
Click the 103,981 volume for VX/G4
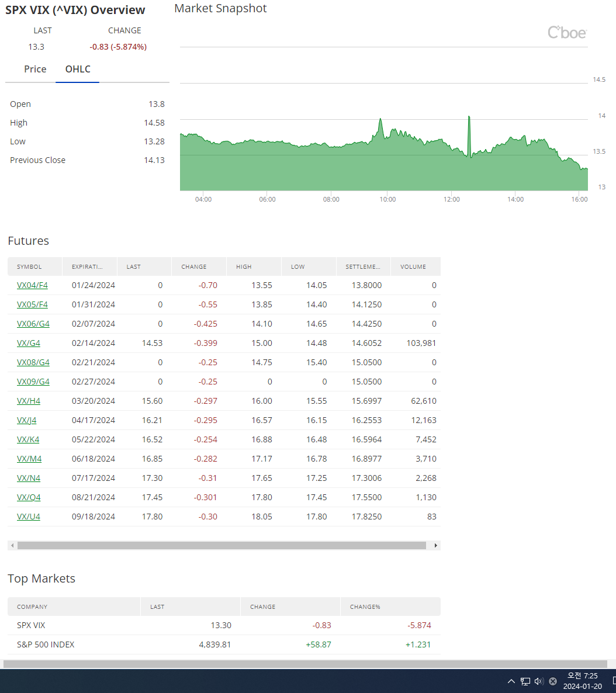[x=421, y=344]
